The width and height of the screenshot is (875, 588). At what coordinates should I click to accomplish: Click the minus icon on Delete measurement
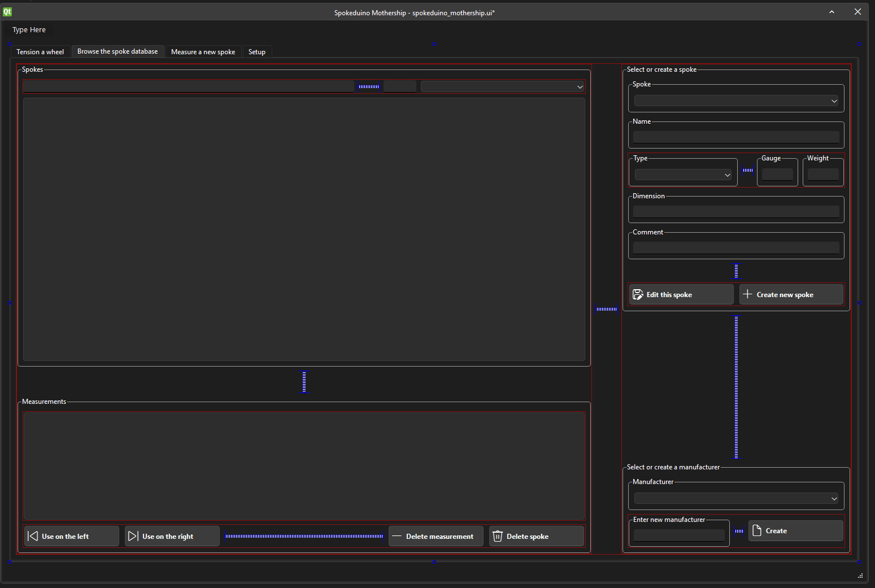click(397, 536)
